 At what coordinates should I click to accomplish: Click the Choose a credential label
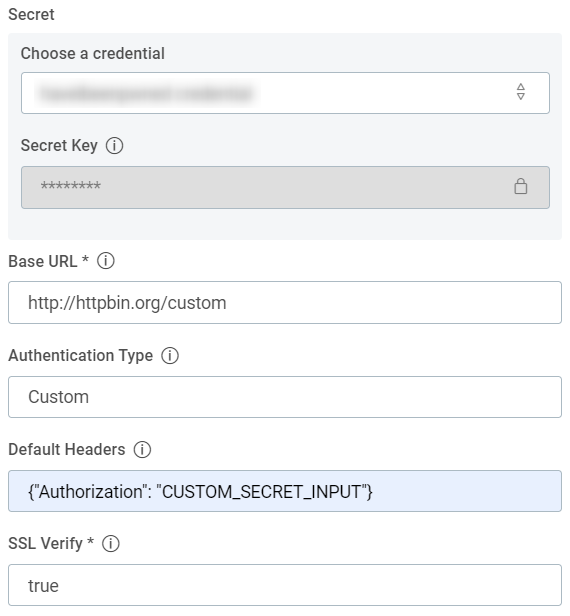[93, 53]
